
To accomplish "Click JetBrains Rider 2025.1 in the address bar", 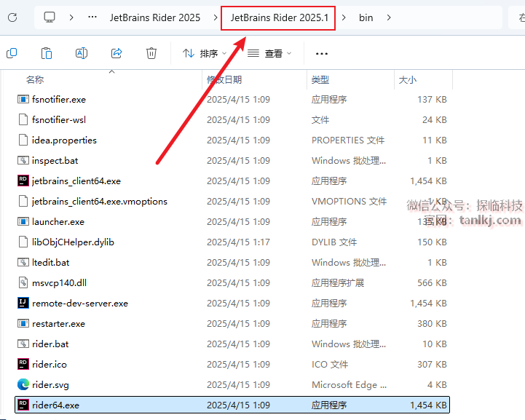I will (278, 17).
